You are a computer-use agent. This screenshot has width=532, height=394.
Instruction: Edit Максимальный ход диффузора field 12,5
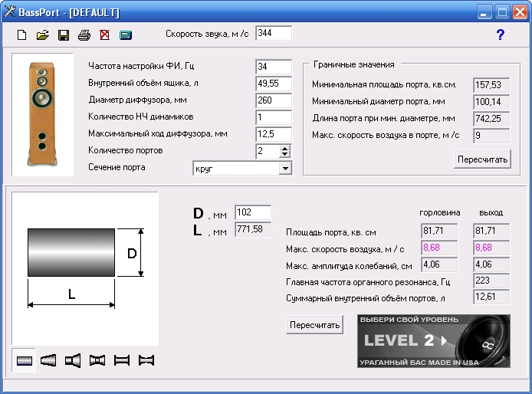pyautogui.click(x=274, y=134)
